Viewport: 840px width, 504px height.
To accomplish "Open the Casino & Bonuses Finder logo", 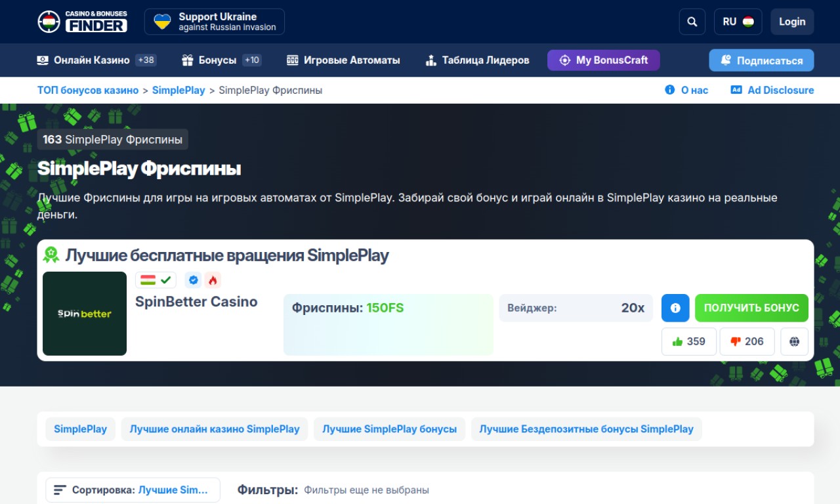I will (x=82, y=22).
